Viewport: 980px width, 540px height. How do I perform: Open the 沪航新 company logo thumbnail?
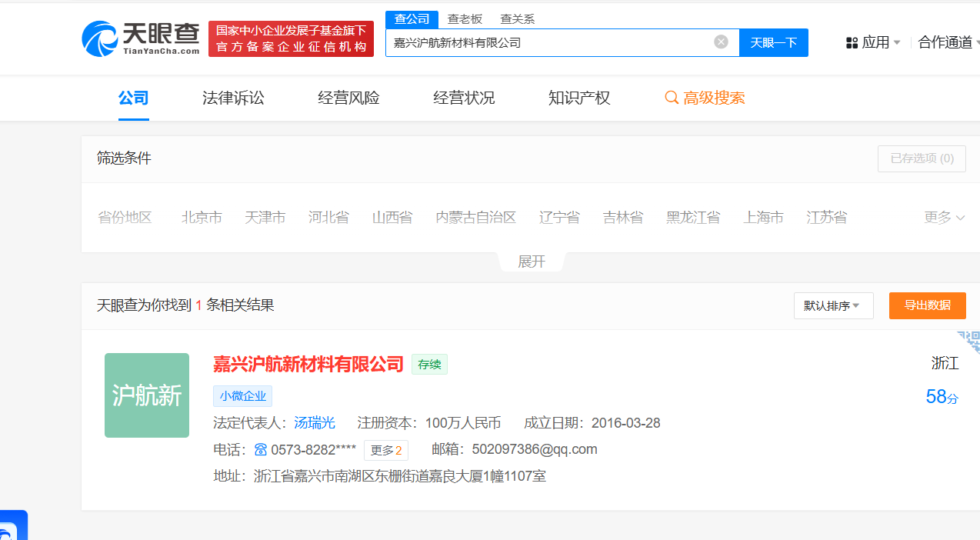click(147, 395)
